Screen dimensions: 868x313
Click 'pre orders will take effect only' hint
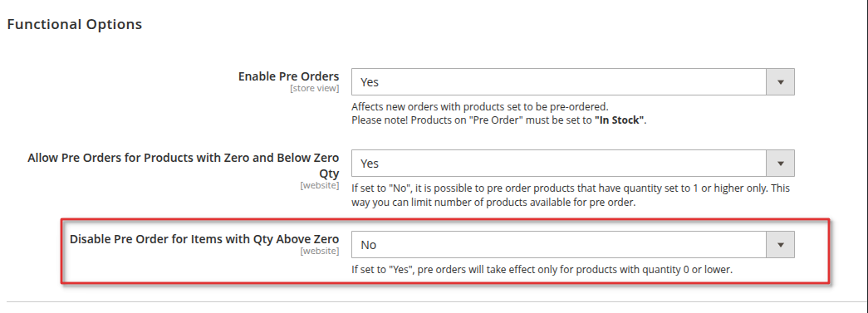pyautogui.click(x=542, y=271)
